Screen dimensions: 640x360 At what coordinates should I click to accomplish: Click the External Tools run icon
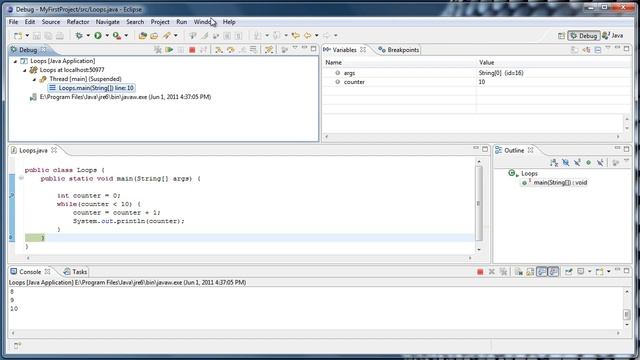(117, 36)
